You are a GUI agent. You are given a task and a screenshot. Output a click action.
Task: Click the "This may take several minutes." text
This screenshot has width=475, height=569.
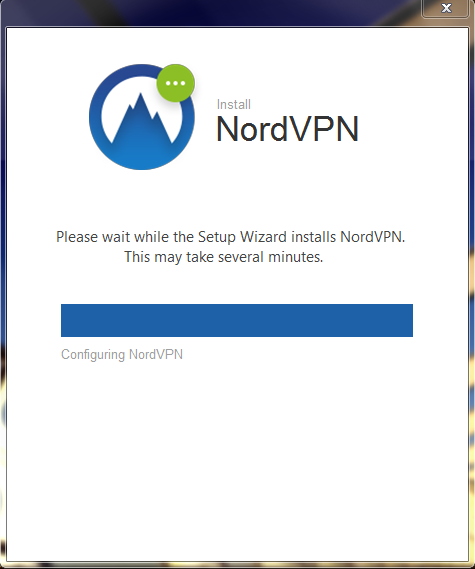point(224,257)
